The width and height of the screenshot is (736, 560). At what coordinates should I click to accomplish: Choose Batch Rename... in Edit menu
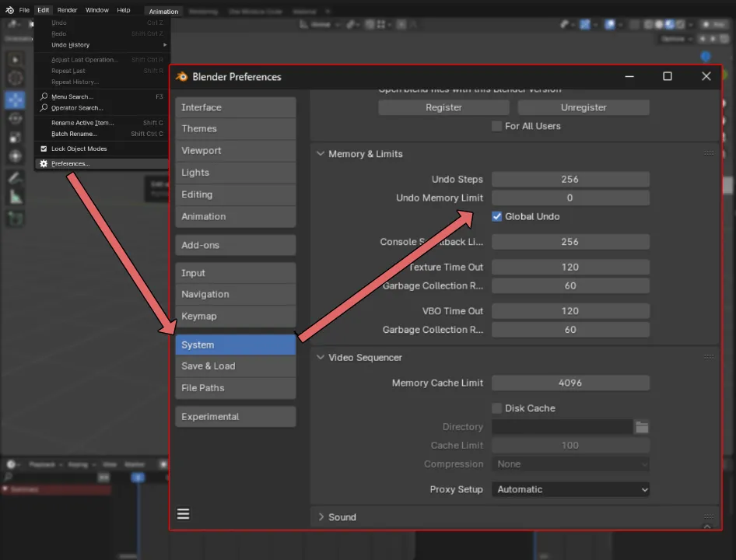(101, 134)
